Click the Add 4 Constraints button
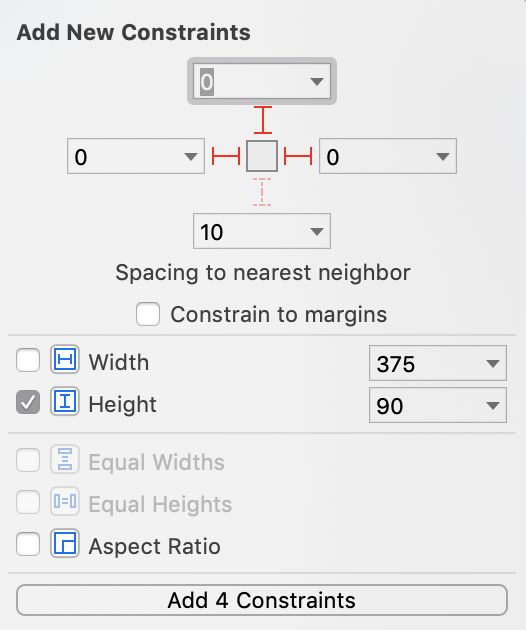The width and height of the screenshot is (526, 630). pos(262,600)
